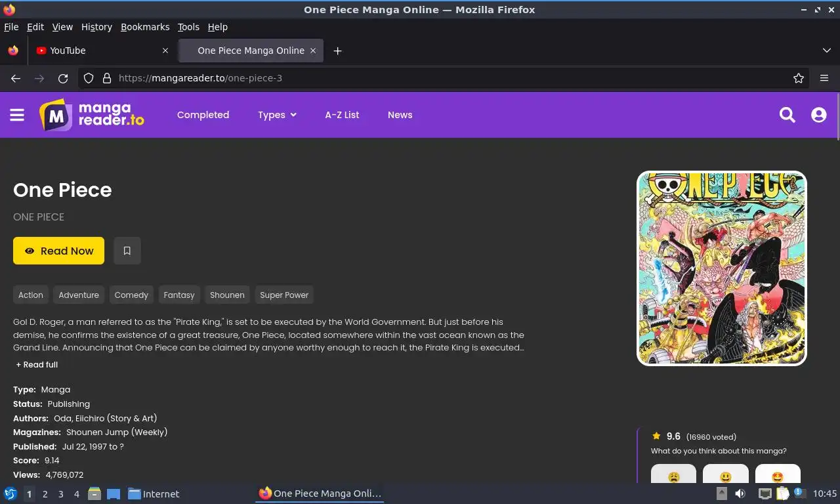Switch to workspace 2 in taskbar
This screenshot has width=840, height=504.
45,494
